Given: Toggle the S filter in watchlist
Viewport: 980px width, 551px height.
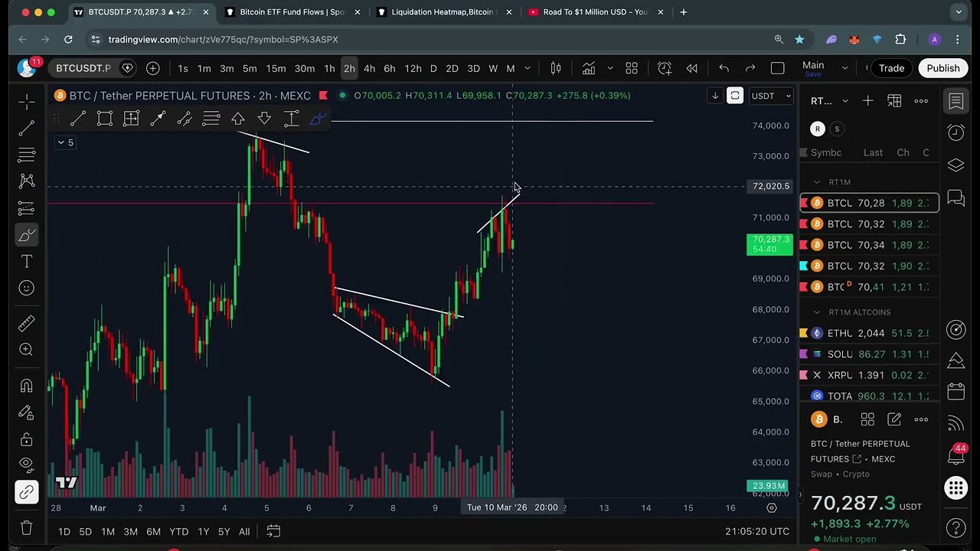Looking at the screenshot, I should [837, 129].
